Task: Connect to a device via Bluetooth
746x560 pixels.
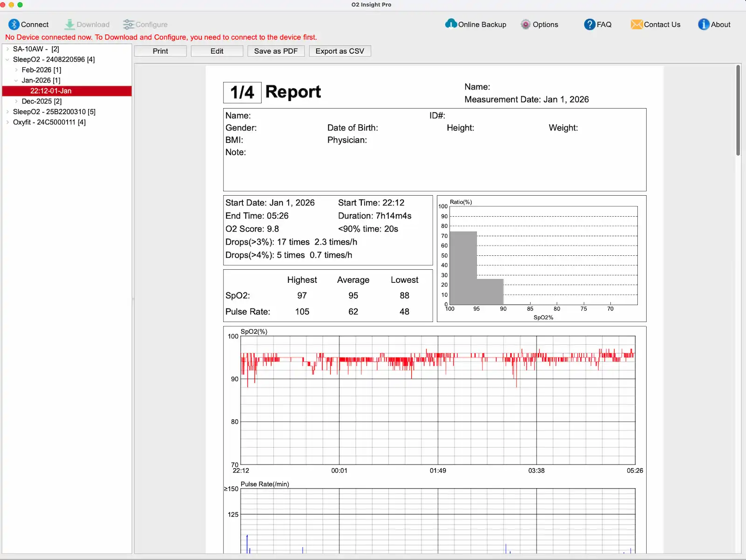Action: 29,24
